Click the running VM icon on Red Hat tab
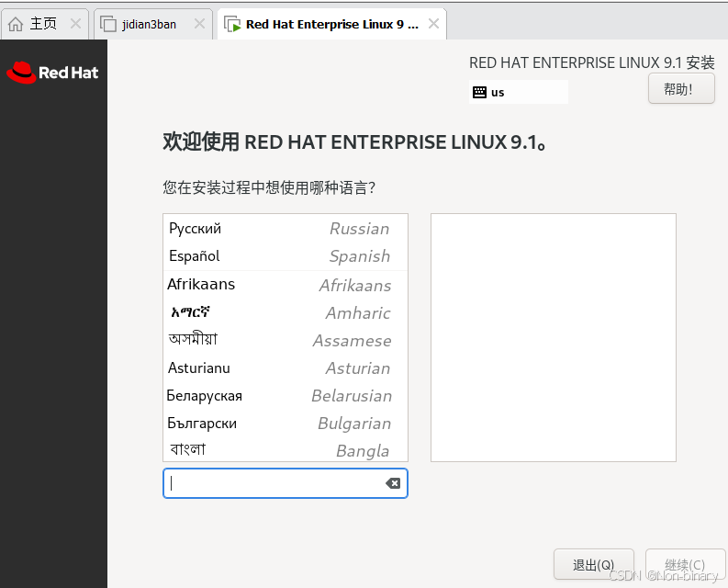Screen dimensions: 728x588 tap(232, 24)
